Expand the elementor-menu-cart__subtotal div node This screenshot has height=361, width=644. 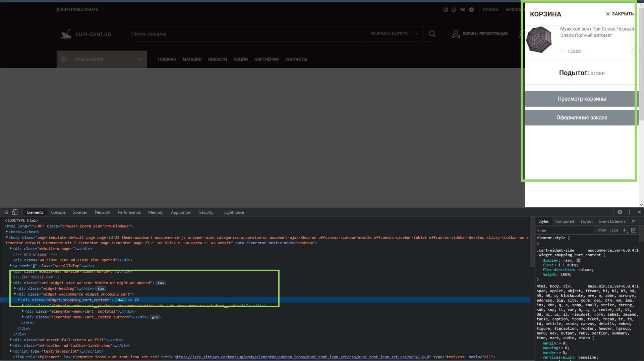point(23,311)
